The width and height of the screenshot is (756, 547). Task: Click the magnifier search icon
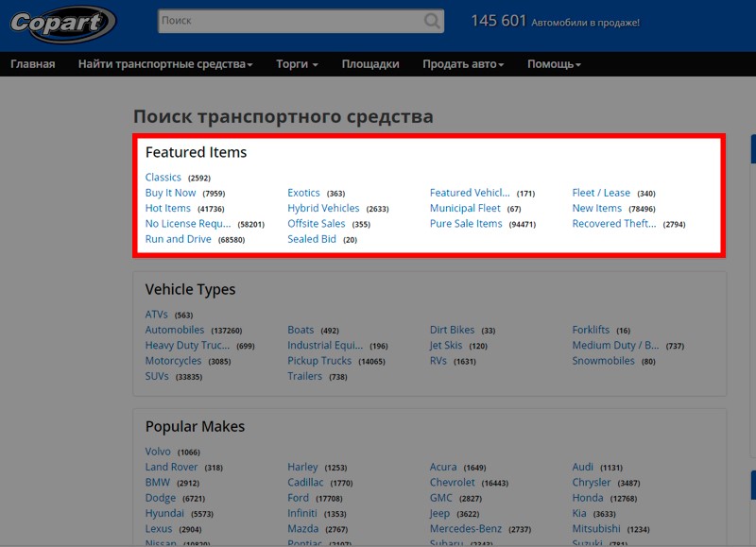[432, 21]
